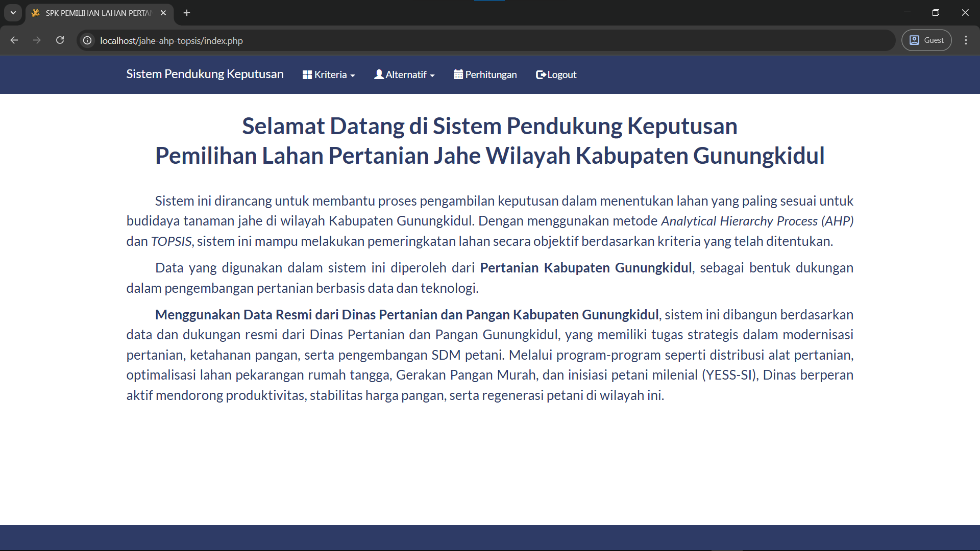Select the SPK PEMILIHAN LAHAN PERTAN tab
This screenshot has width=980, height=551.
(x=99, y=13)
